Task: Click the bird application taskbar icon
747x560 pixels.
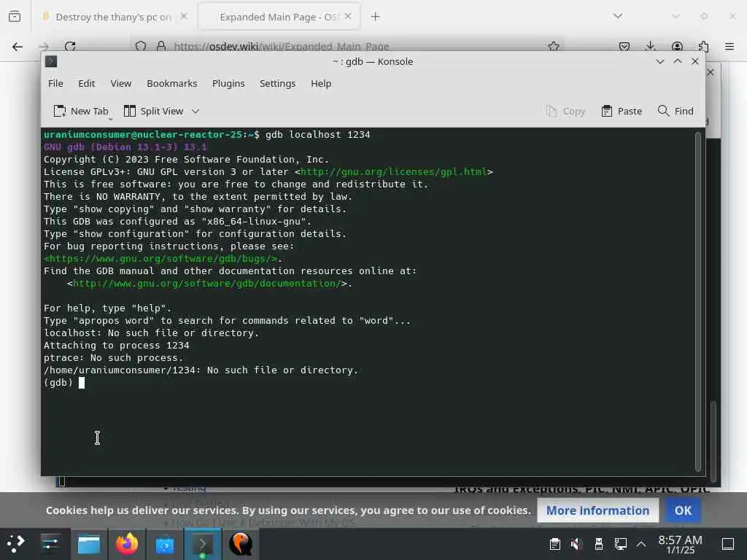Action: (241, 544)
